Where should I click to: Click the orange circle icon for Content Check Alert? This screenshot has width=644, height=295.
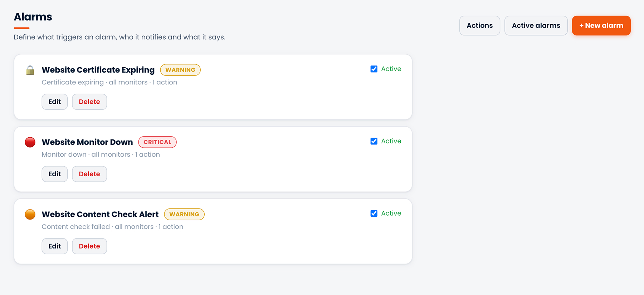click(x=30, y=215)
